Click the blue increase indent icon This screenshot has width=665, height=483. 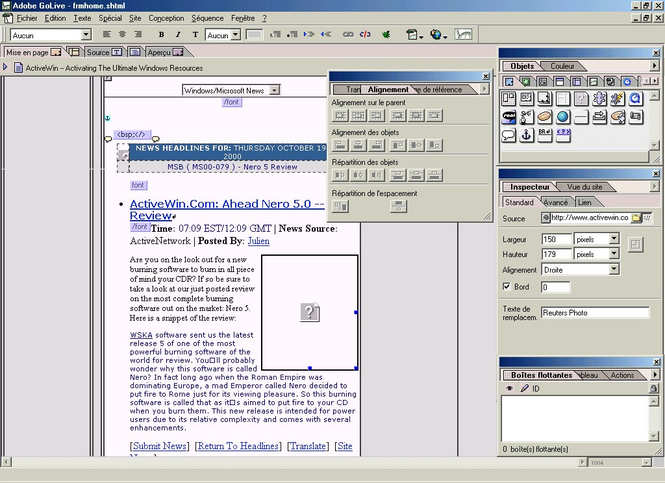[x=309, y=34]
